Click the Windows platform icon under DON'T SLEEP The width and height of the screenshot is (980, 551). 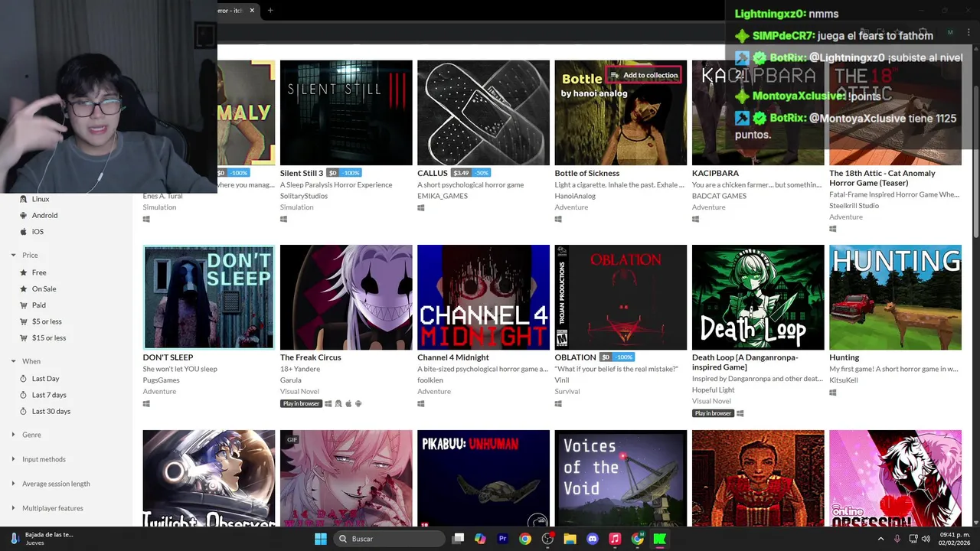[146, 403]
